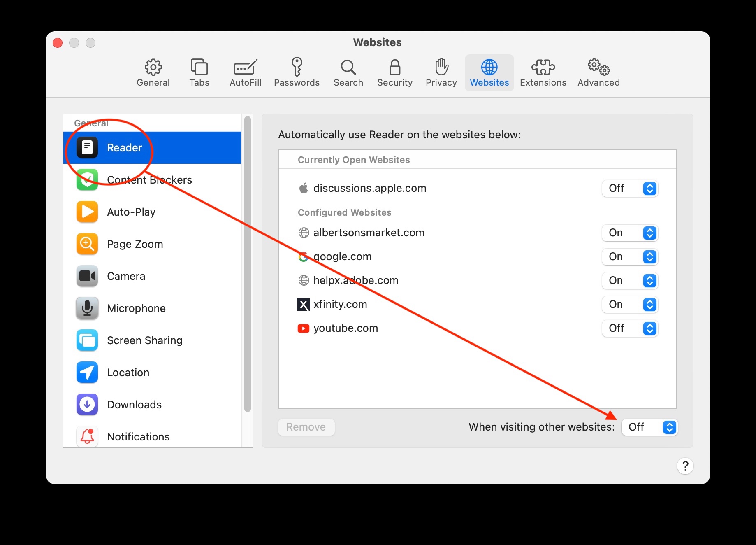Select the Reader icon in sidebar
This screenshot has width=756, height=545.
click(87, 147)
